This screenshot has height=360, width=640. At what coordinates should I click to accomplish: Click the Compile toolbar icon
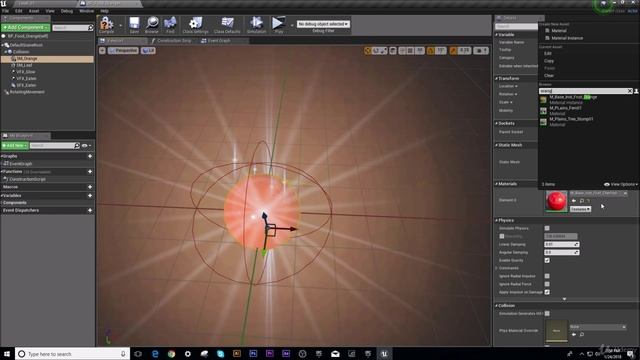(x=107, y=24)
